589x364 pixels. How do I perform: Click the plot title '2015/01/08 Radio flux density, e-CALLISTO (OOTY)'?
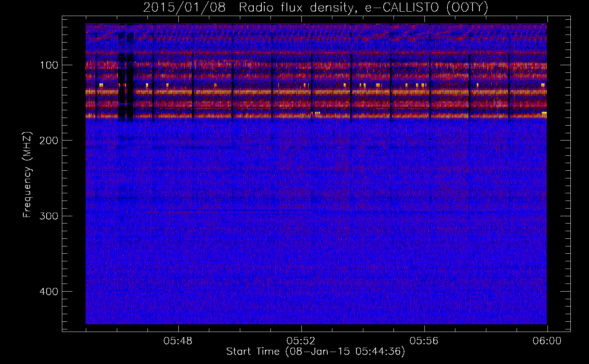315,7
